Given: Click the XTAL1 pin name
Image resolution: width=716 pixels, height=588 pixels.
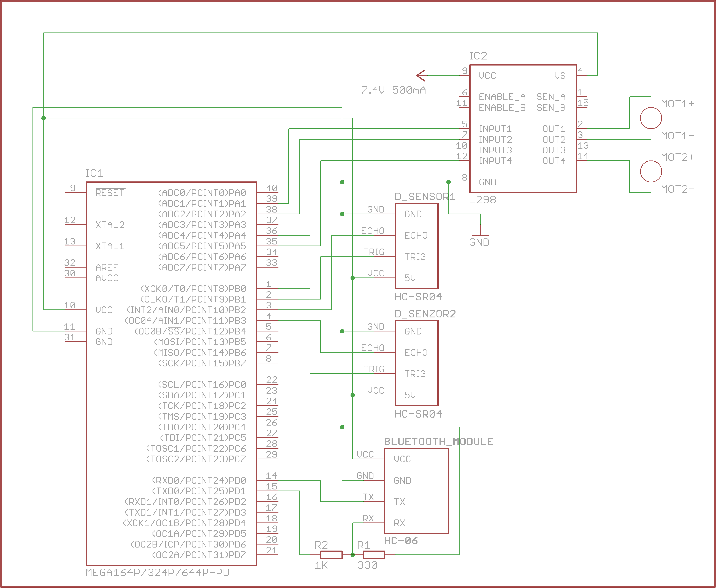Looking at the screenshot, I should click(x=110, y=246).
